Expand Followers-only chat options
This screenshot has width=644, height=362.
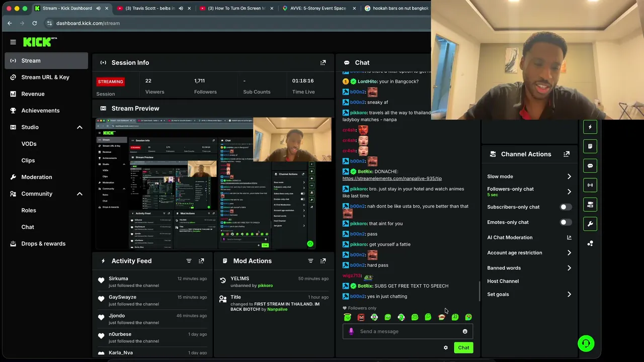[569, 192]
